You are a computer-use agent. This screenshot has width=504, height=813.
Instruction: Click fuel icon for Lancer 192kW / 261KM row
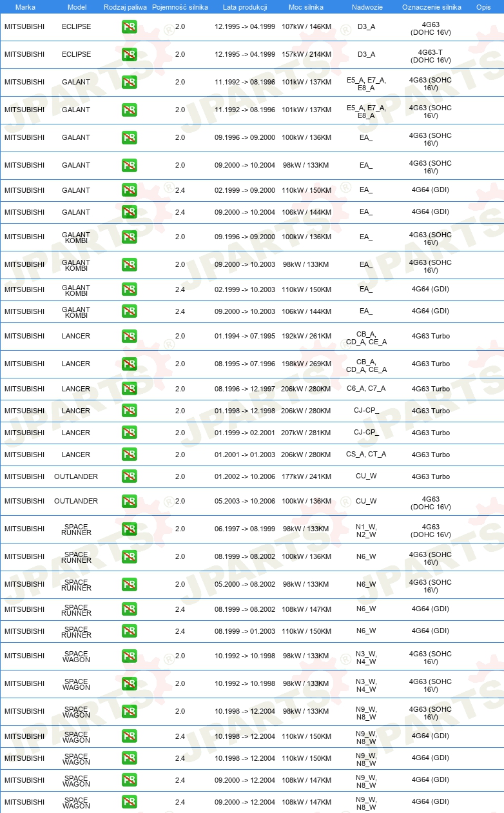pos(129,336)
